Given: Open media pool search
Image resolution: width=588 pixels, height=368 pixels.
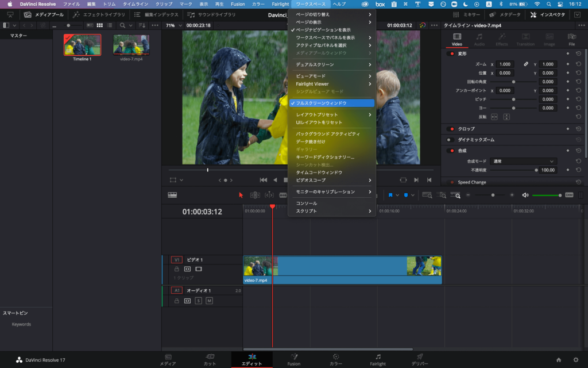Looking at the screenshot, I should click(122, 25).
